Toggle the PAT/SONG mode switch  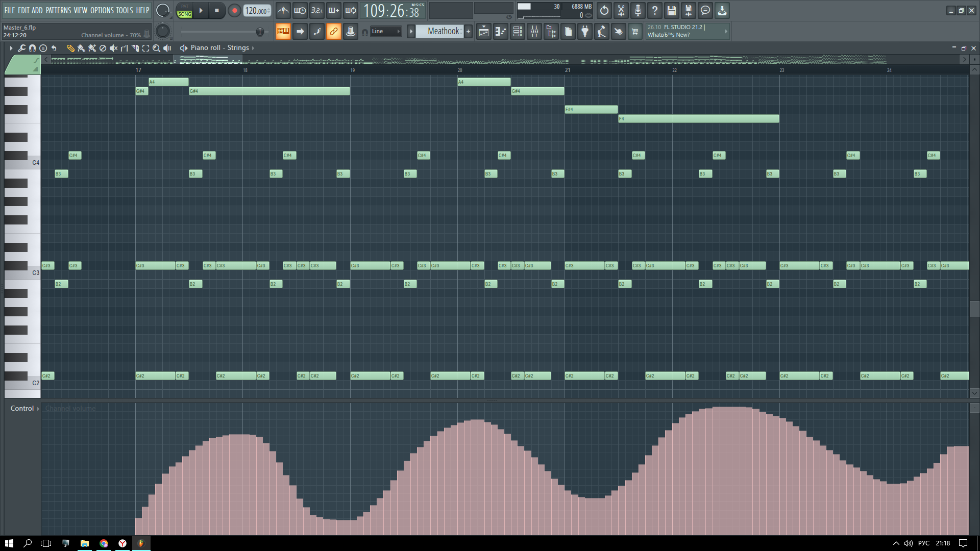pyautogui.click(x=184, y=11)
